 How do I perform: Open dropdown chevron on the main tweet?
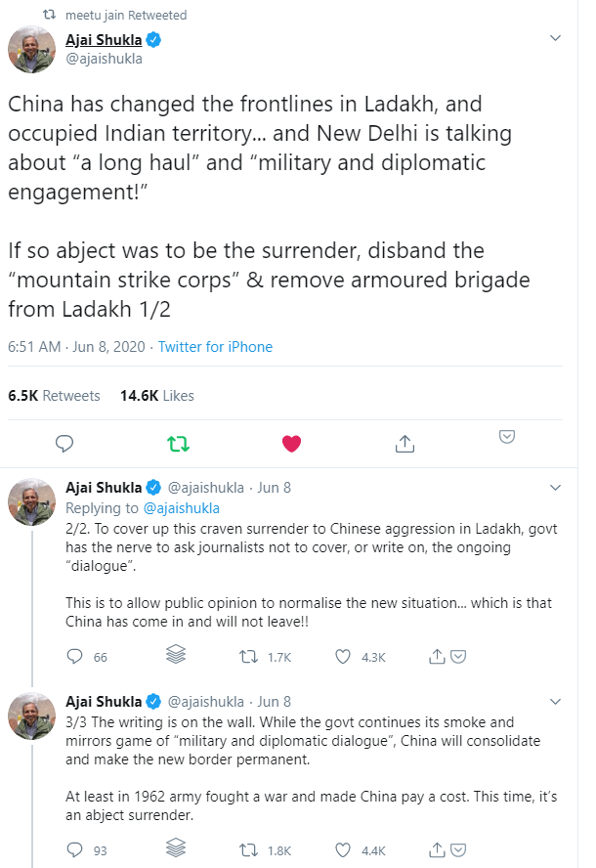[x=555, y=39]
